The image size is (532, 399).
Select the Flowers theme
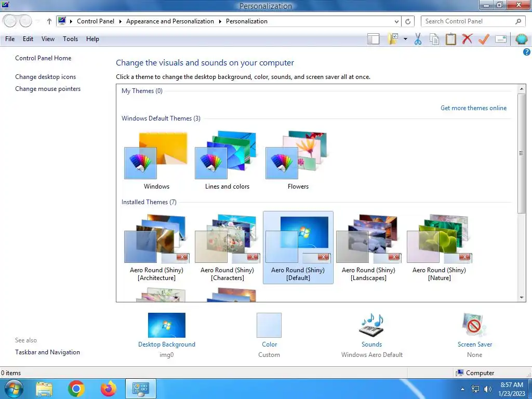click(x=298, y=160)
